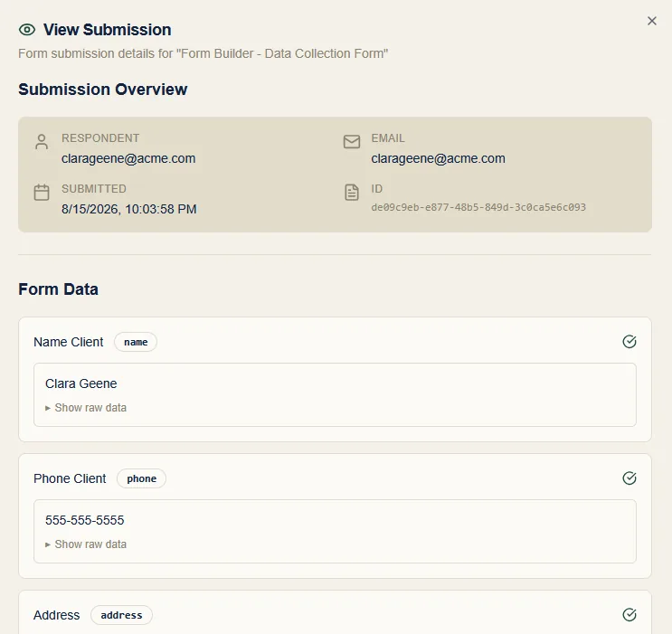Image resolution: width=672 pixels, height=634 pixels.
Task: Click the RESPONDENT label
Action: [x=100, y=138]
